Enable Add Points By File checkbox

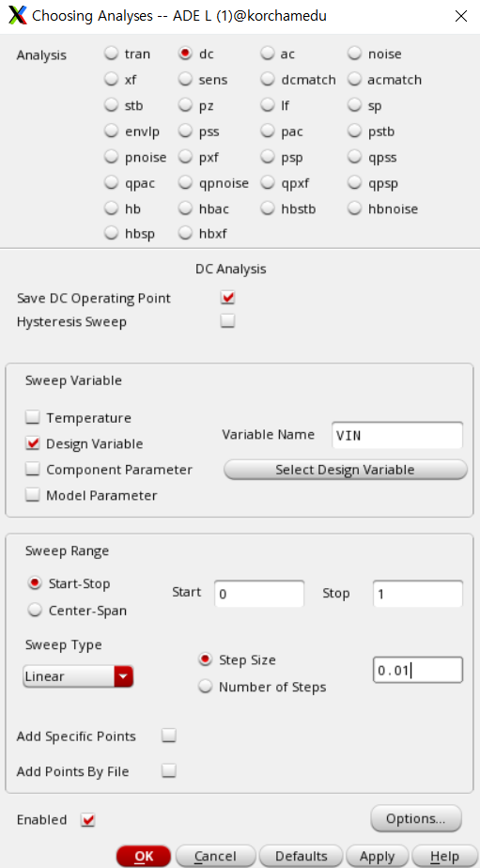[x=169, y=771]
